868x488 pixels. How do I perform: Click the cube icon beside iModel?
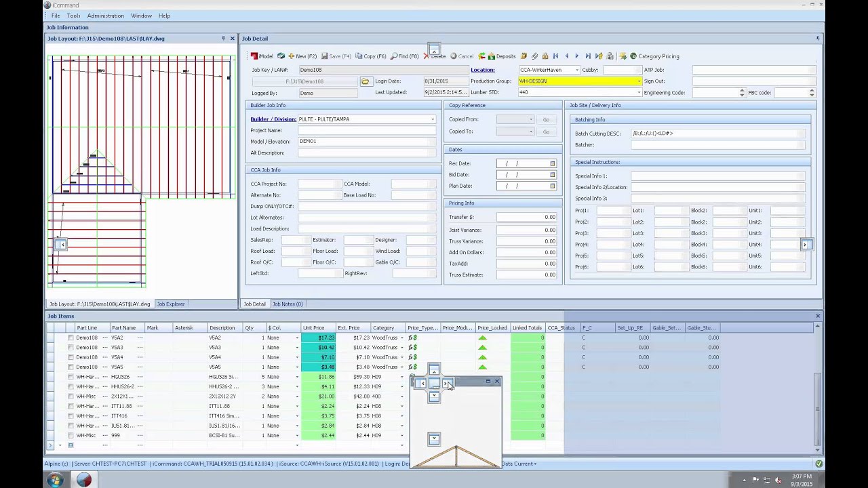point(281,56)
